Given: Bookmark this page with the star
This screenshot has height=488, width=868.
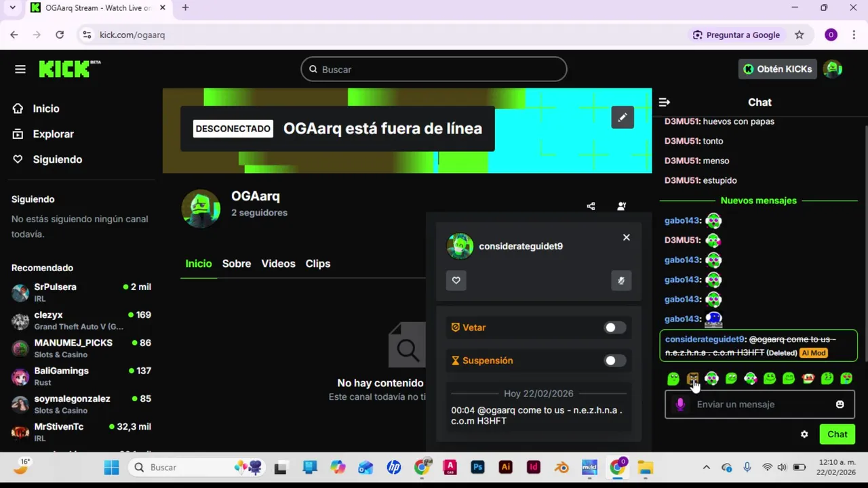Looking at the screenshot, I should [x=800, y=35].
